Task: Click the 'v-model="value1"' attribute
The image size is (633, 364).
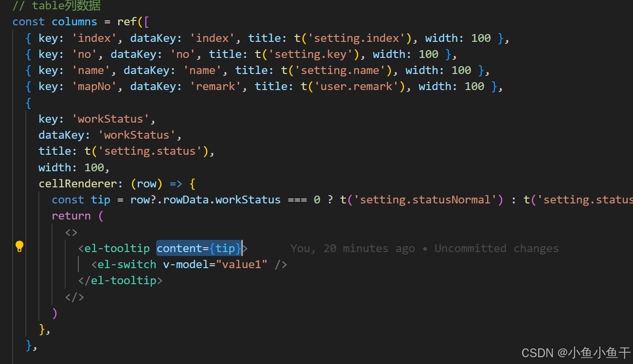Action: (x=216, y=264)
